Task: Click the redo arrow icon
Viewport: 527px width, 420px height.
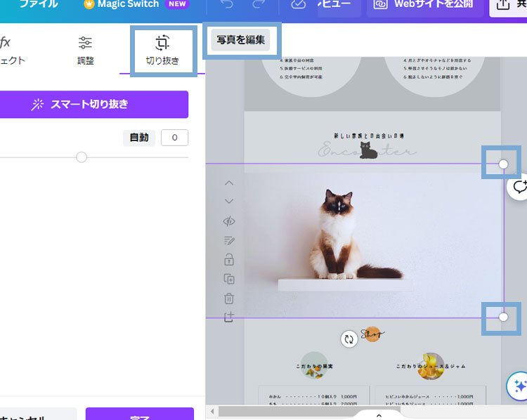Action: click(259, 4)
